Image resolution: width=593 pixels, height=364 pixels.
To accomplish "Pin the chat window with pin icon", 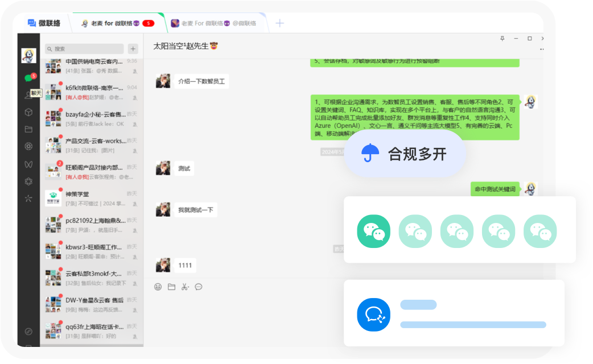I will [x=502, y=39].
